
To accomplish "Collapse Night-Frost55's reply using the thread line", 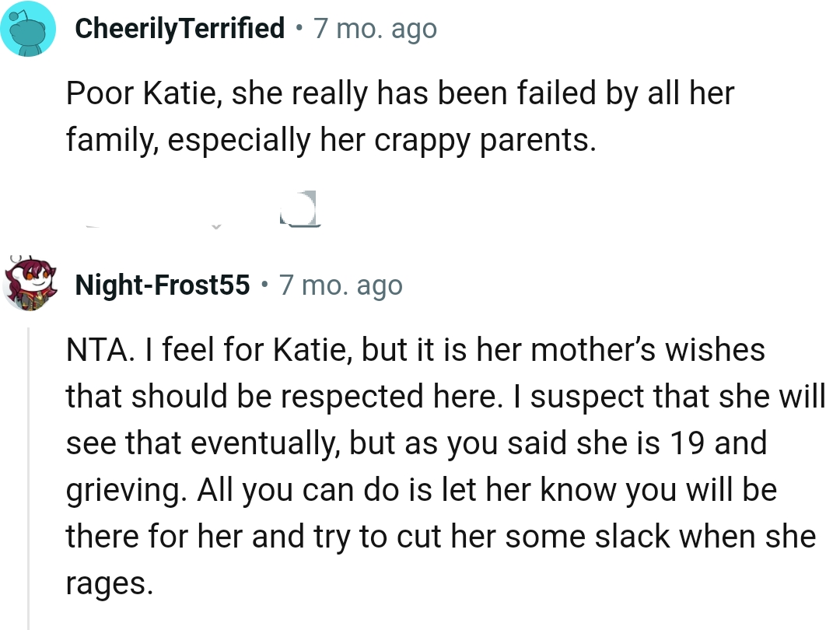I will pyautogui.click(x=29, y=467).
